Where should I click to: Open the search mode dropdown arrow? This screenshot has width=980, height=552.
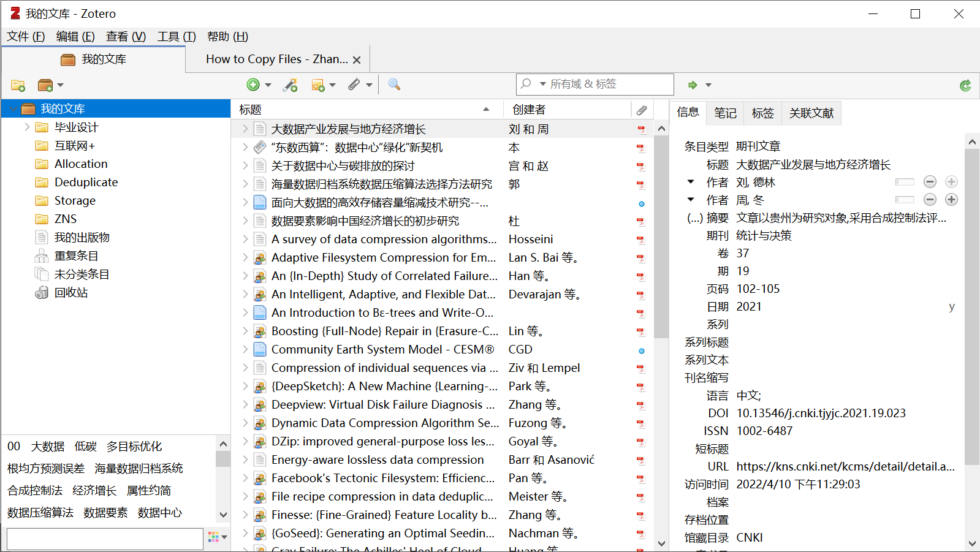(x=542, y=84)
